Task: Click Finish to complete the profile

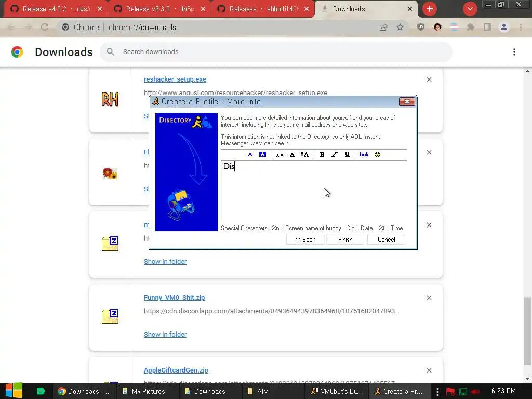Action: (x=345, y=239)
